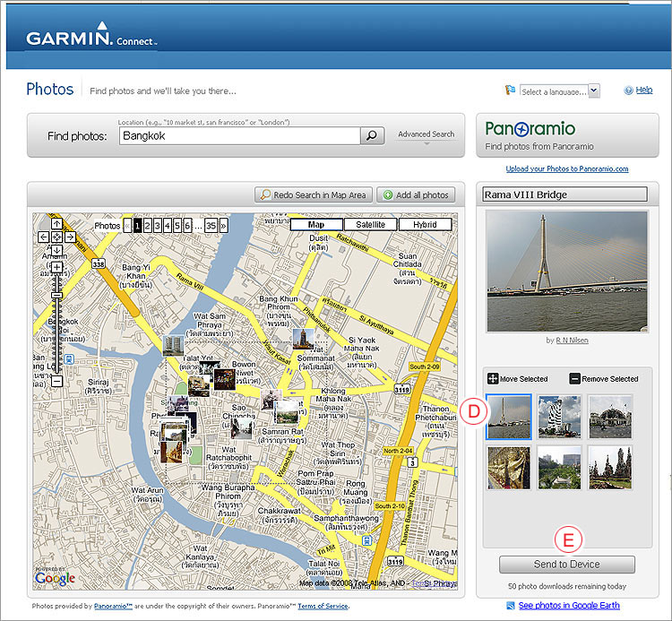Click Redo Search in Map Area
This screenshot has width=672, height=621.
click(313, 194)
